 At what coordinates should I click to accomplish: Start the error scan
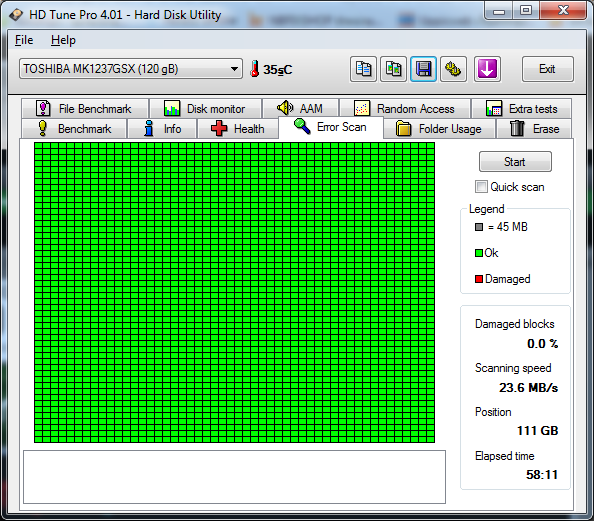[x=515, y=162]
